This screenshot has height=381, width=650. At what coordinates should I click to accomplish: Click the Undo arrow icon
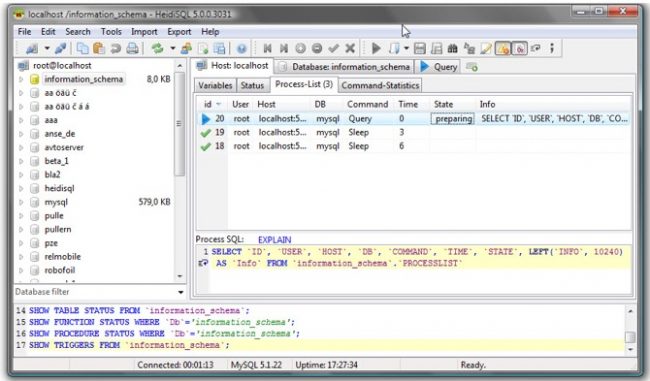116,49
